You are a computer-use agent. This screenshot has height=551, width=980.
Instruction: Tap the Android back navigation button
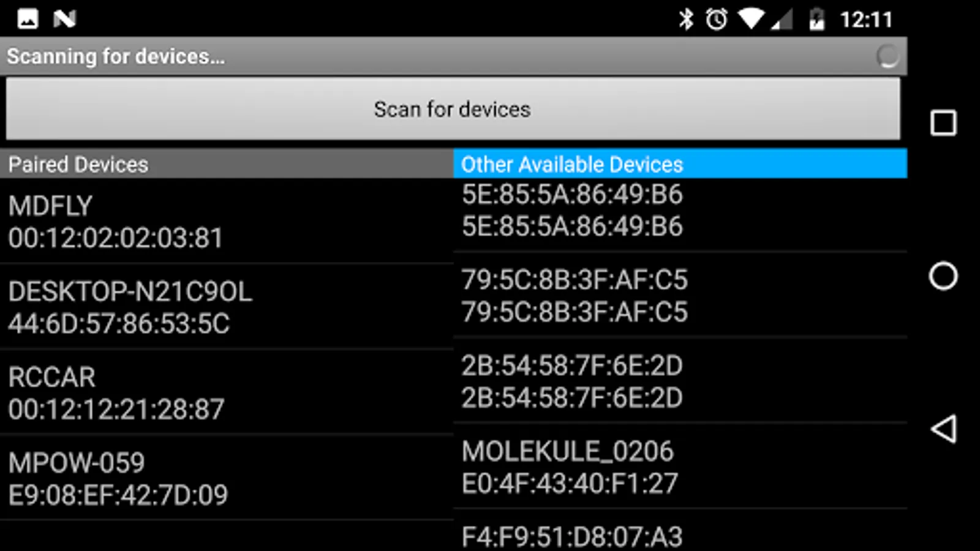tap(943, 429)
